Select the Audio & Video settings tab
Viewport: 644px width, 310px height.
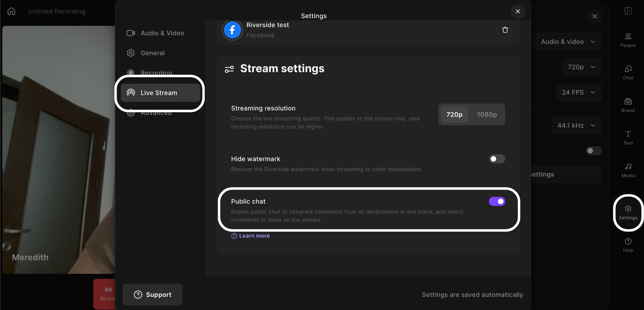(160, 33)
